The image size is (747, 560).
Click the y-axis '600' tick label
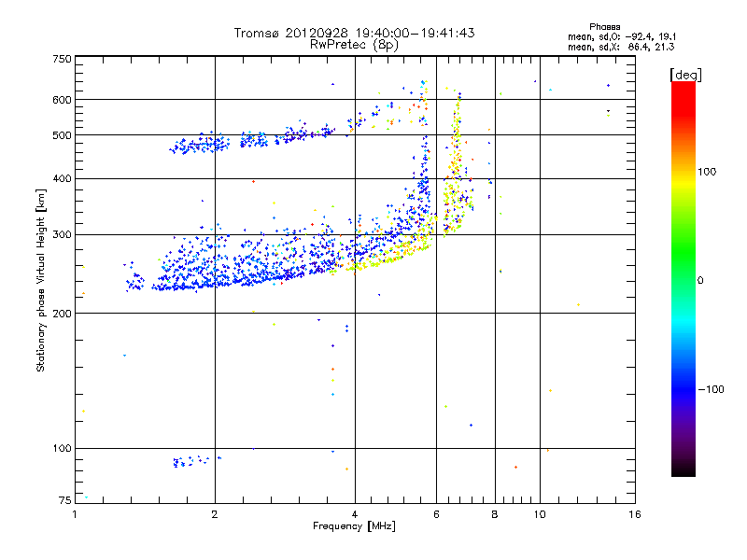point(62,100)
